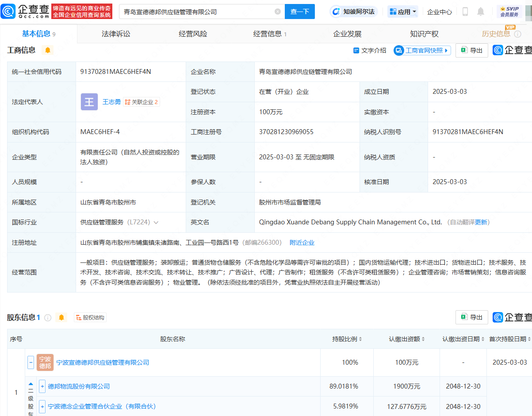This screenshot has width=532, height=416.
Task: Click 注册资本 100万元 value
Action: click(x=271, y=112)
